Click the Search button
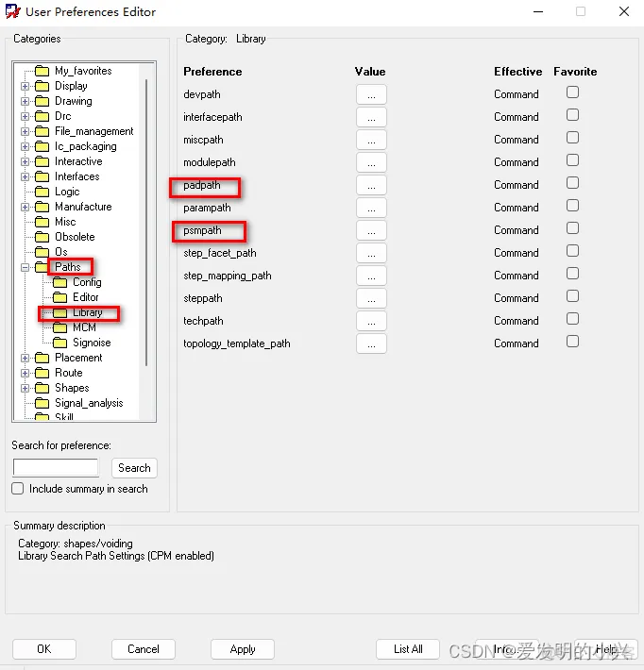Viewport: 644px width, 670px height. pos(134,468)
